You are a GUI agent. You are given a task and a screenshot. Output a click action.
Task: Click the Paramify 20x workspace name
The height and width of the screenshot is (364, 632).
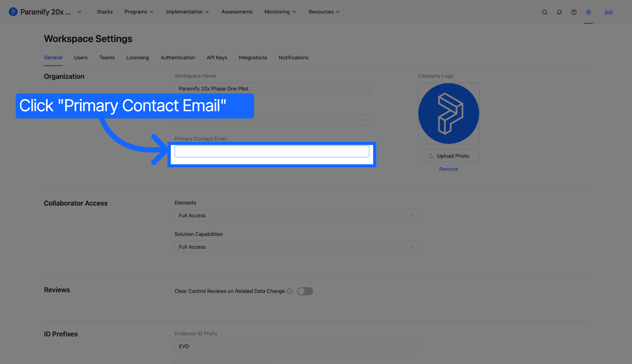[46, 12]
